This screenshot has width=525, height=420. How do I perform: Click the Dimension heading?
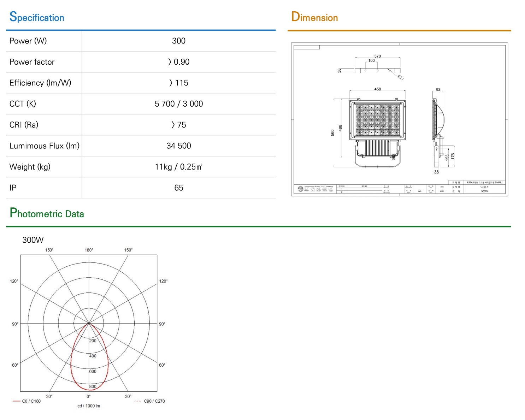click(314, 17)
